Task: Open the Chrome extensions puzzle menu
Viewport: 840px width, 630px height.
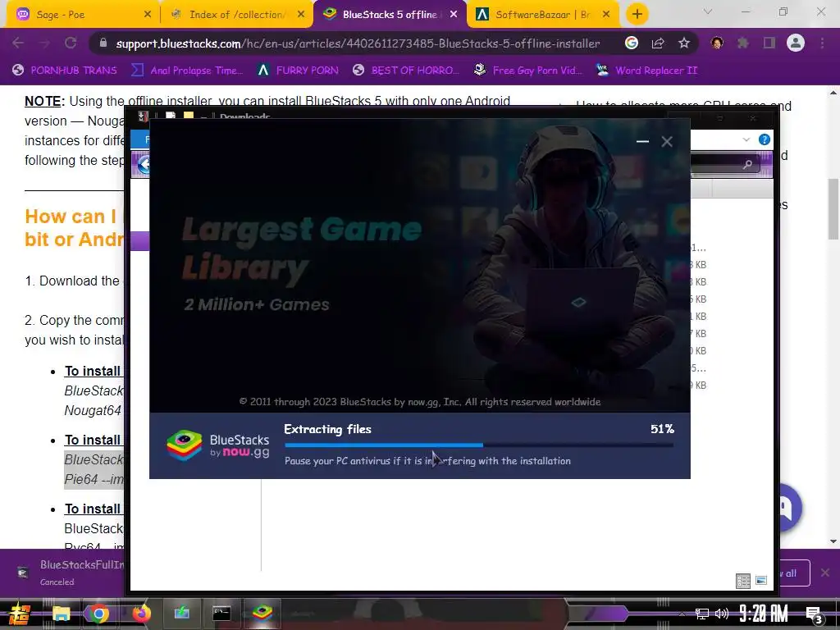Action: 743,43
